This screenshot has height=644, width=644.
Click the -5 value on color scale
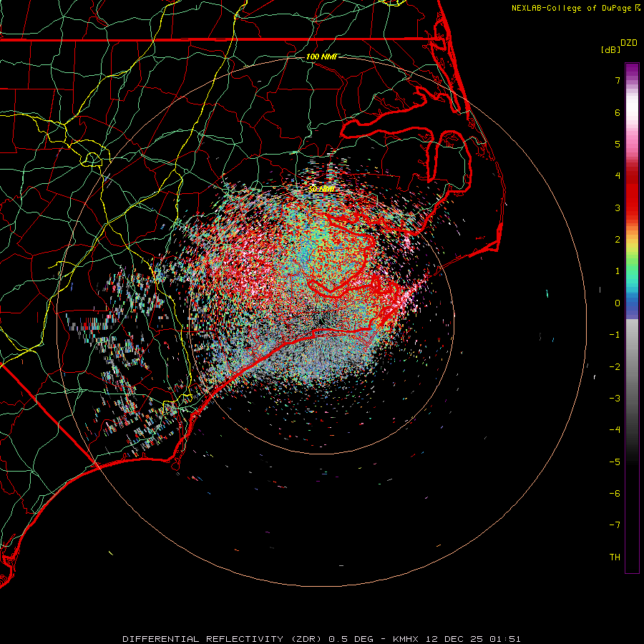tap(615, 462)
